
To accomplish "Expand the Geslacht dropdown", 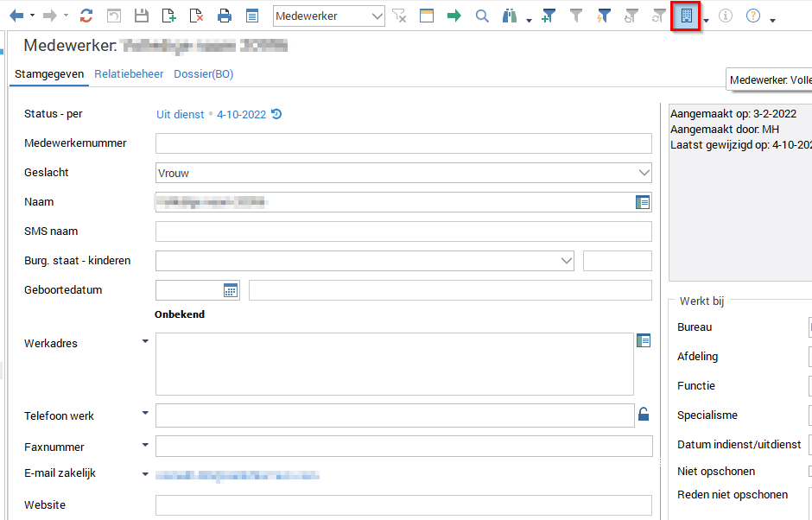I will tap(644, 173).
